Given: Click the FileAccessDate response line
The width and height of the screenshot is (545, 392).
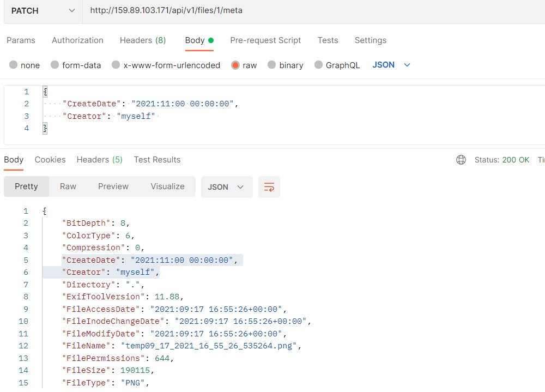Looking at the screenshot, I should tap(174, 309).
